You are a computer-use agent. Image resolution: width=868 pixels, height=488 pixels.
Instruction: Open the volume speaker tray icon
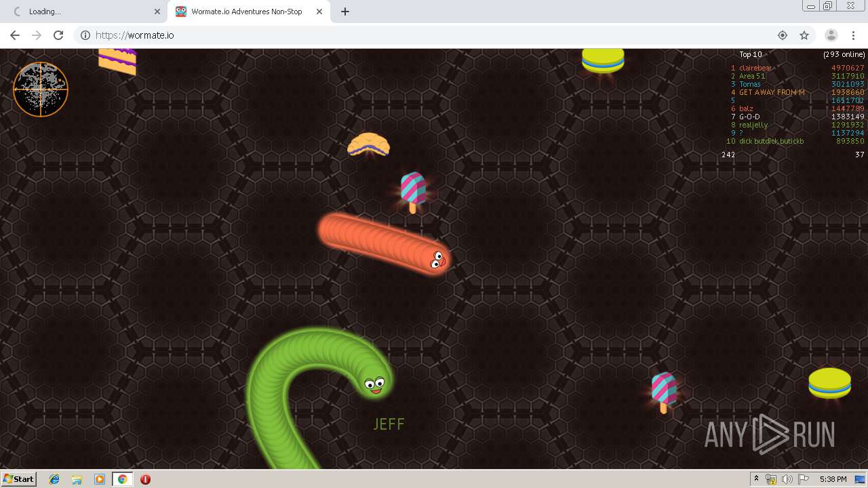787,479
